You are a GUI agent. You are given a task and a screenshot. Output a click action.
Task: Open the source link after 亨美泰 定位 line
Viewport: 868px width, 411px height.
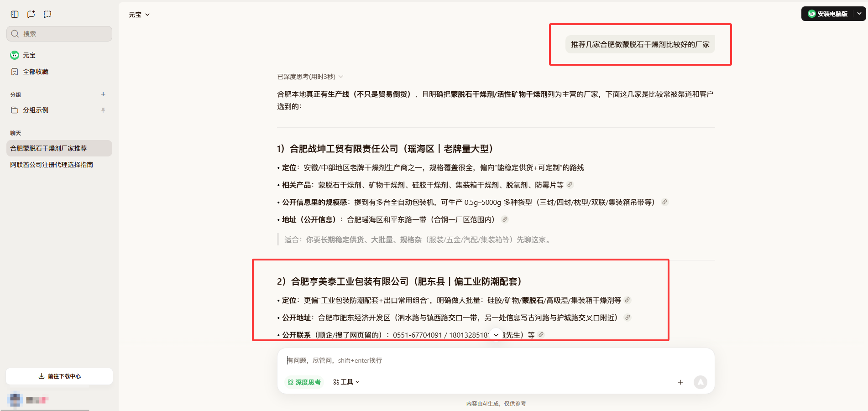tap(627, 300)
